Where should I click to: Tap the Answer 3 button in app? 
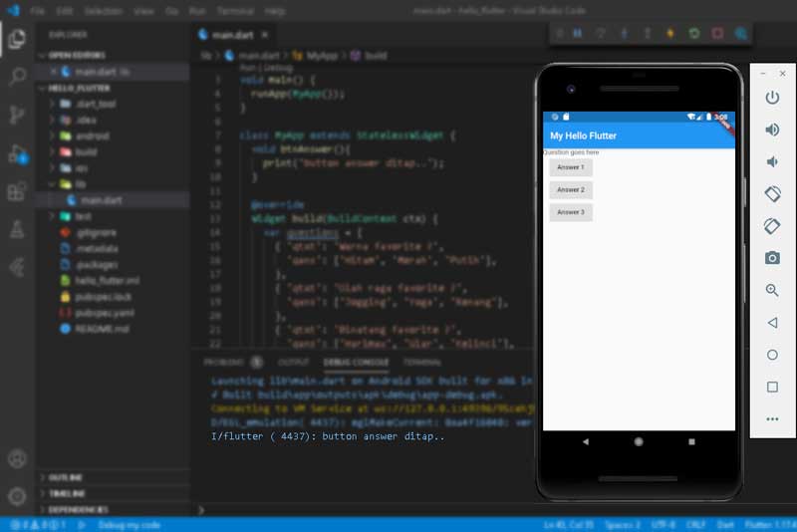tap(571, 212)
